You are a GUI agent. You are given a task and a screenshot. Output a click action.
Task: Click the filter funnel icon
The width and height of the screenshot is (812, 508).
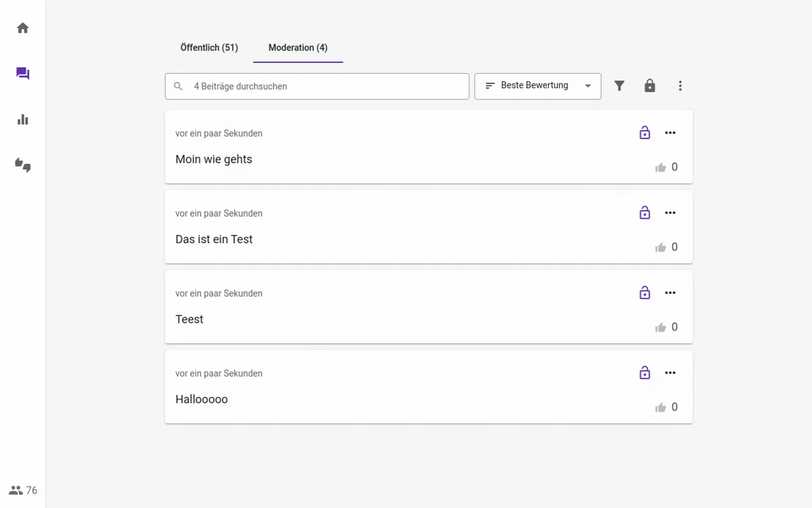(x=619, y=86)
